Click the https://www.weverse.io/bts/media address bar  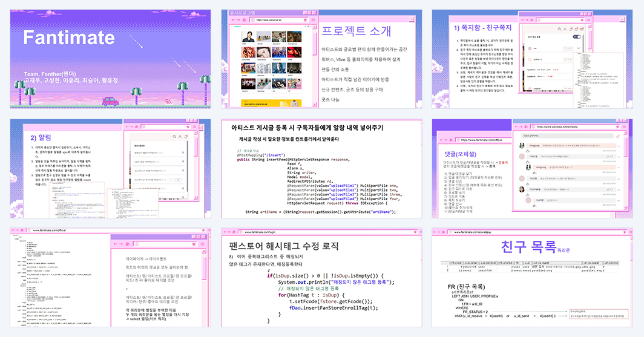(575, 127)
